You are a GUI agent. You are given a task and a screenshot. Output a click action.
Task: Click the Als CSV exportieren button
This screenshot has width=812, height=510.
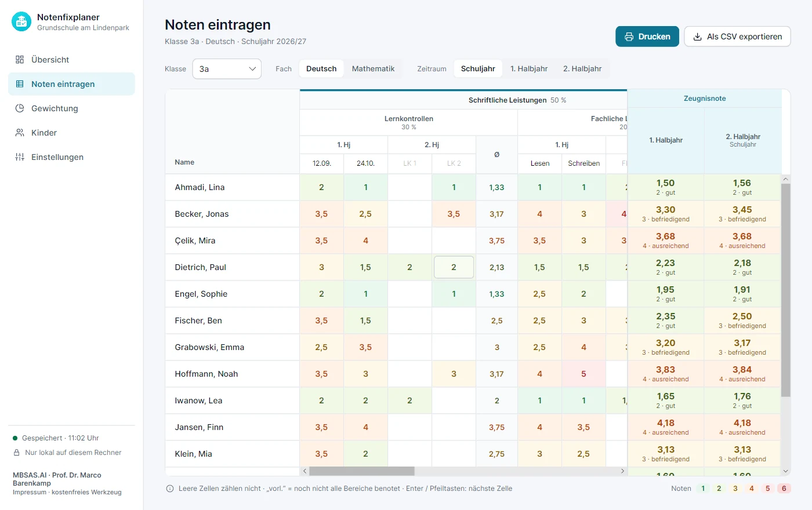click(x=737, y=37)
